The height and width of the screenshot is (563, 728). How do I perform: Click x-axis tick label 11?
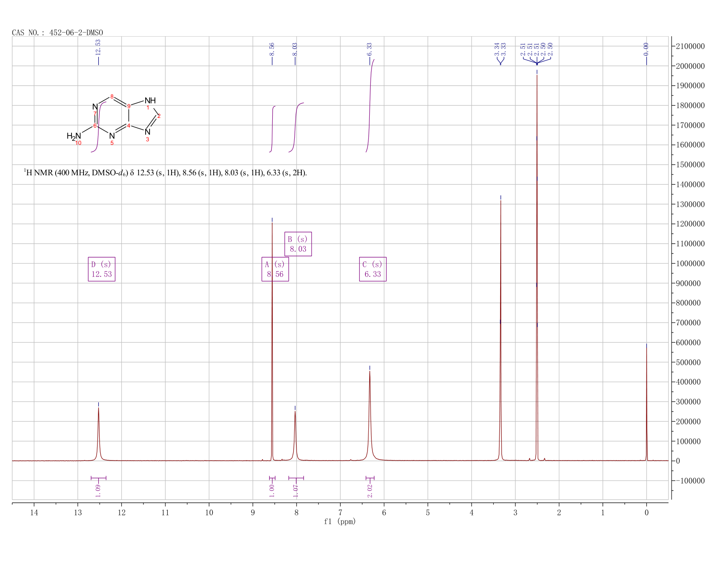[x=165, y=513]
